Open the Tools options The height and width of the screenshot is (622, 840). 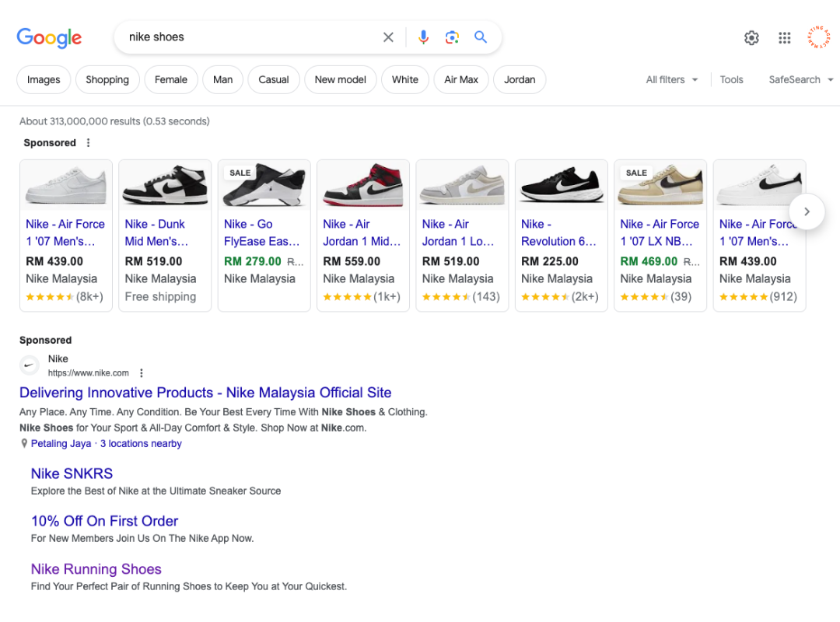pos(731,80)
